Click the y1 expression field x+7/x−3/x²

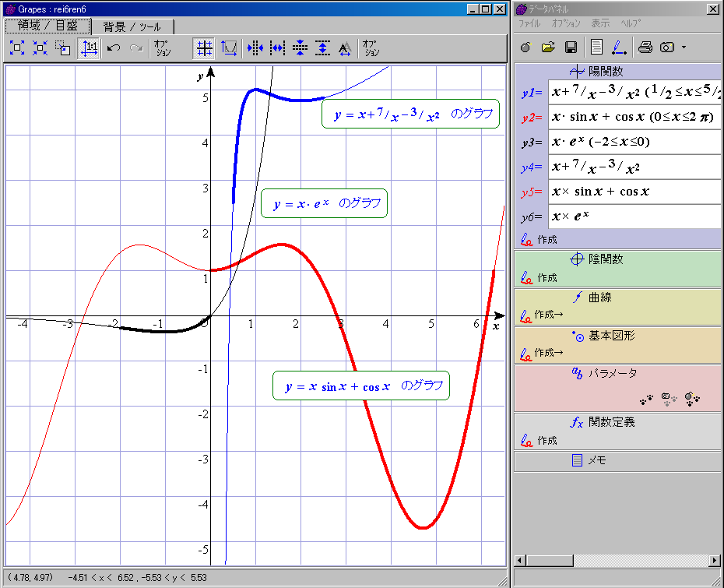point(634,92)
